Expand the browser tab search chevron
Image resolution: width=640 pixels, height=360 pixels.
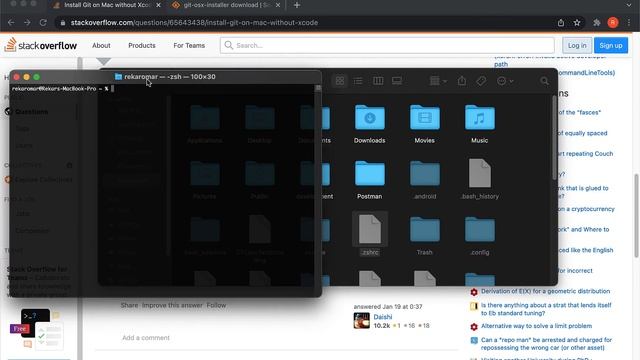click(629, 5)
